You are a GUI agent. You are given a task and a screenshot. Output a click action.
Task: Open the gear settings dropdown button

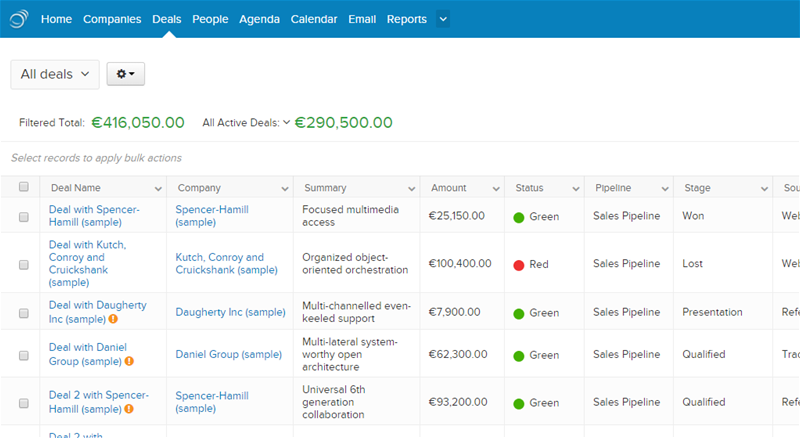point(126,74)
